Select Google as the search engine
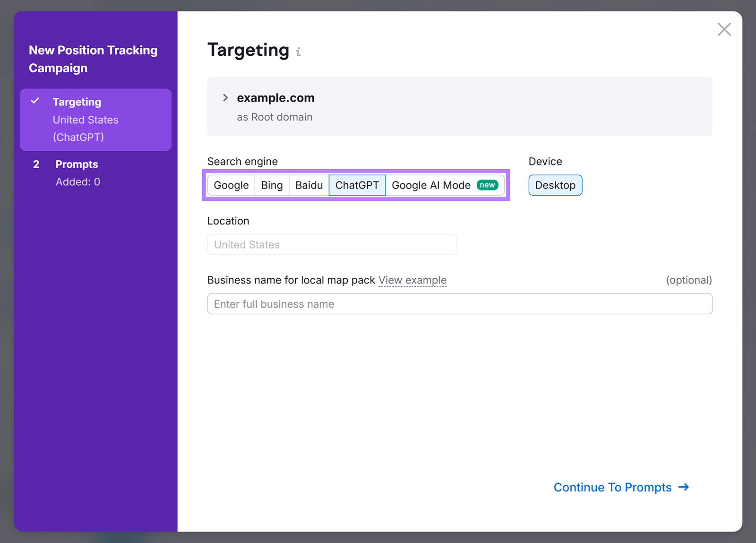The width and height of the screenshot is (756, 543). point(231,185)
